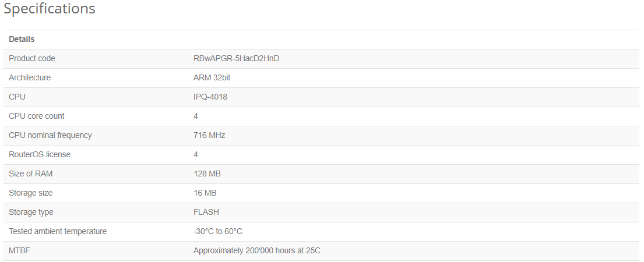
Task: Select the approximately 200'000 hours MTBF value
Action: 256,250
